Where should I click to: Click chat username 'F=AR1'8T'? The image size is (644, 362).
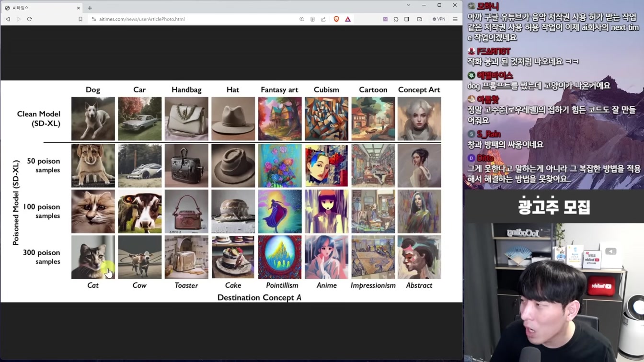pyautogui.click(x=494, y=51)
